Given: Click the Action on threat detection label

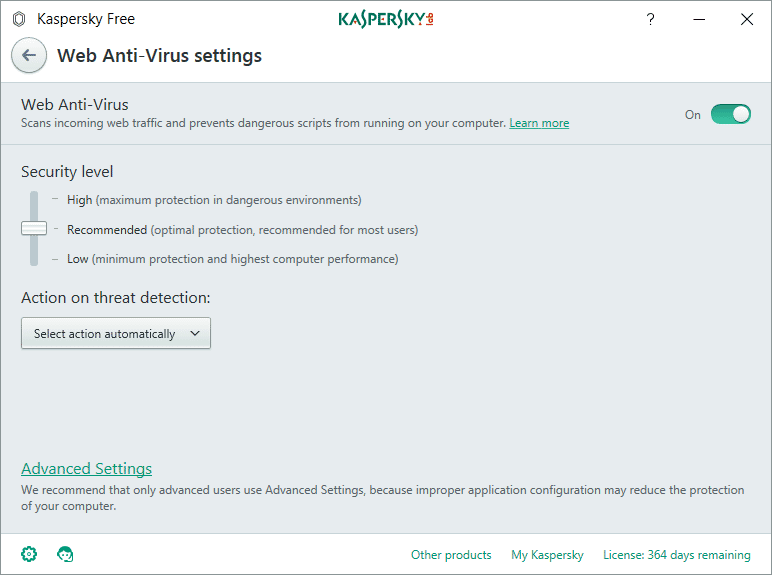Looking at the screenshot, I should [x=116, y=297].
